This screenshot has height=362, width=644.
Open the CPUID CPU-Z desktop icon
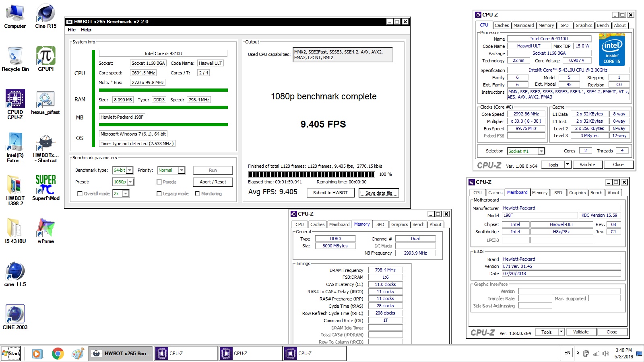(x=15, y=105)
